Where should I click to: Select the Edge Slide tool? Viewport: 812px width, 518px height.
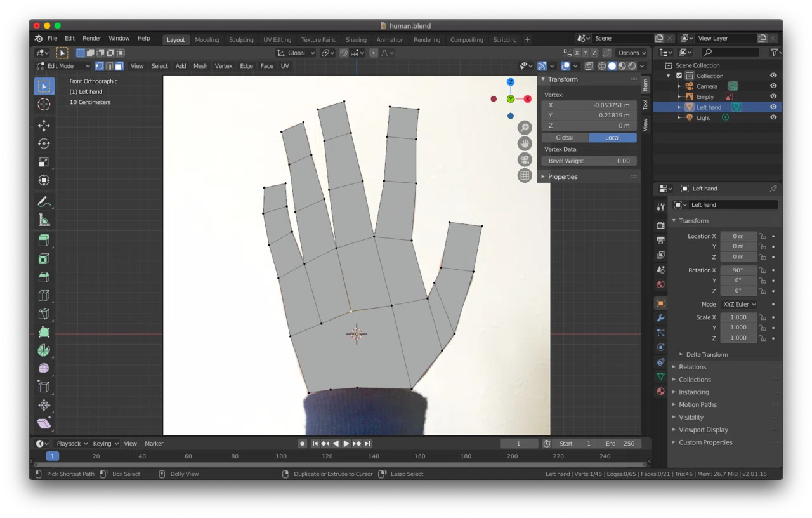click(44, 387)
